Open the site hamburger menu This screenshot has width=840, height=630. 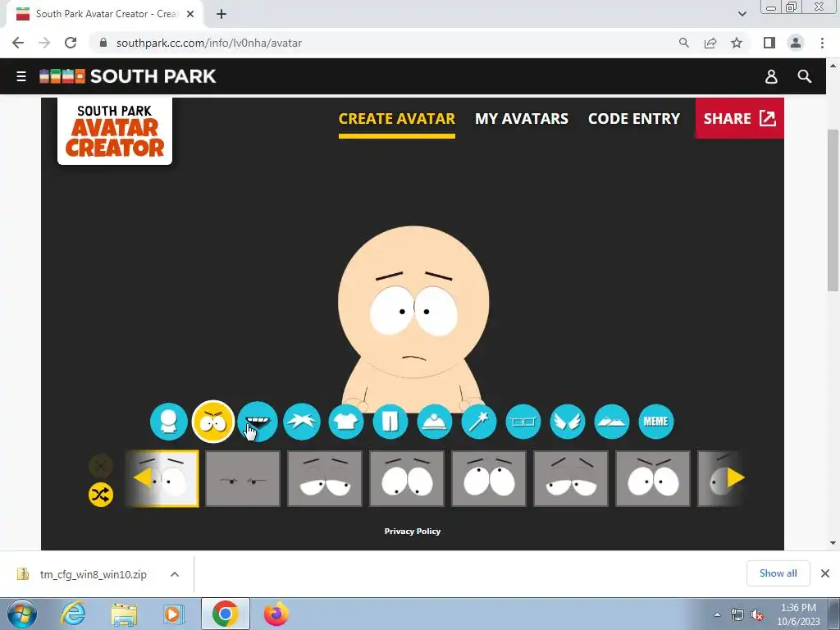click(21, 76)
